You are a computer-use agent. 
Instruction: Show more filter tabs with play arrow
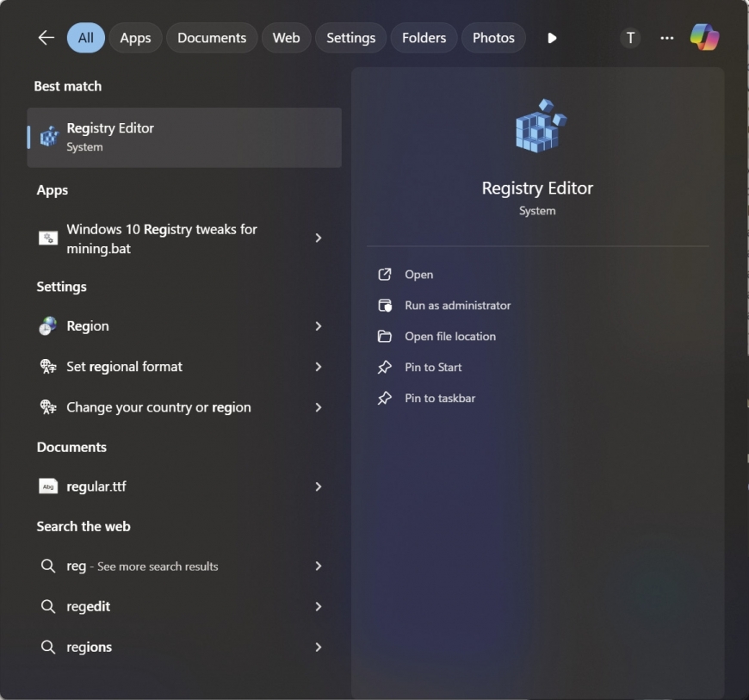552,38
